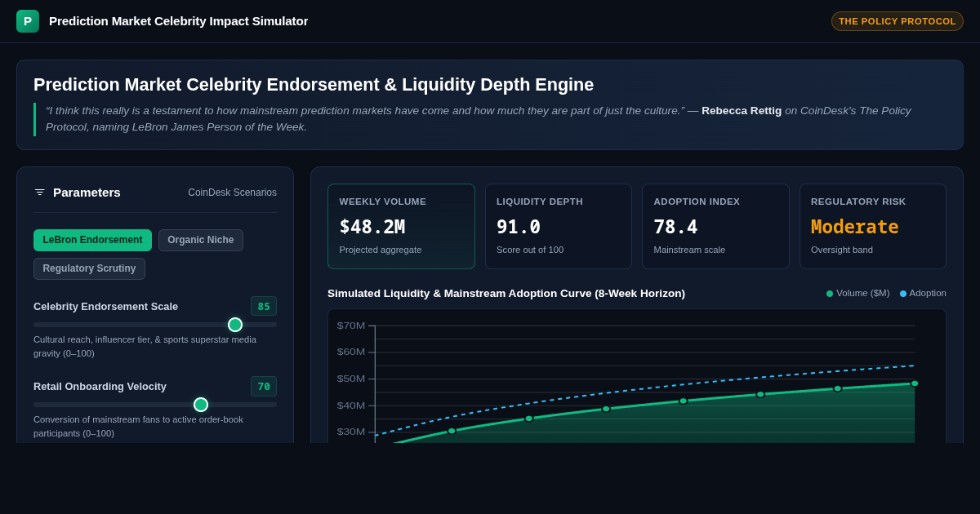
Task: Click the Celebrity Endorsement value 85
Action: [x=264, y=306]
